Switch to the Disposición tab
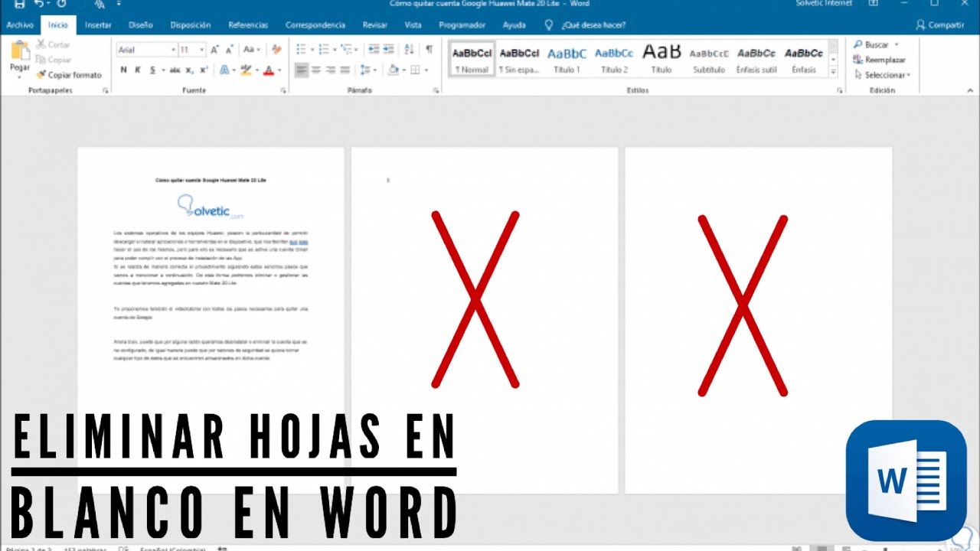 191,24
